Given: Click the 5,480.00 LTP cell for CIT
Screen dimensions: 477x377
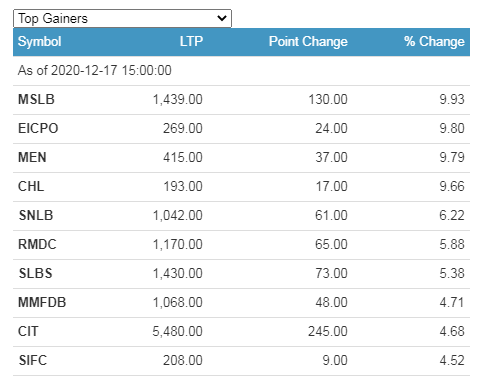Looking at the screenshot, I should [x=177, y=331].
